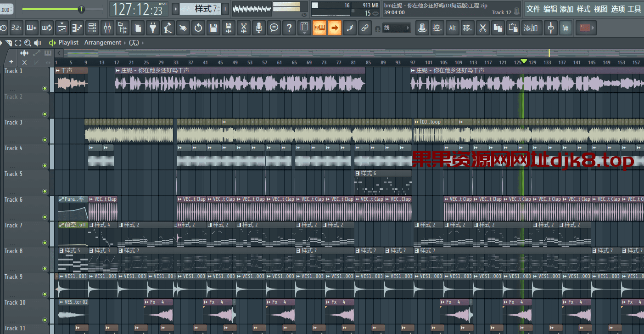The width and height of the screenshot is (644, 334).
Task: Open the 文件 menu
Action: coord(533,9)
